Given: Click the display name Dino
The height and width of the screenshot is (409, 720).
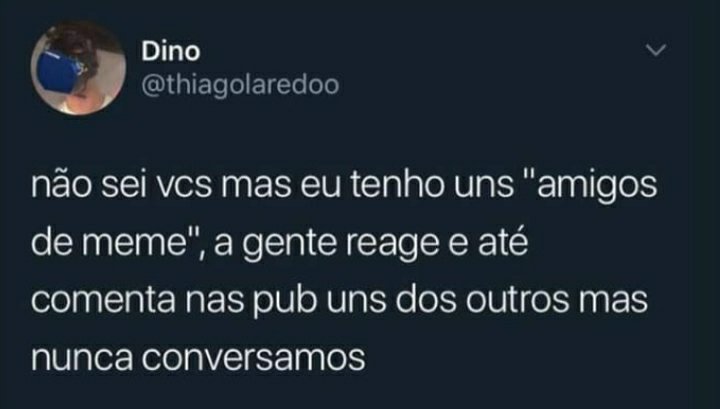Looking at the screenshot, I should click(171, 51).
